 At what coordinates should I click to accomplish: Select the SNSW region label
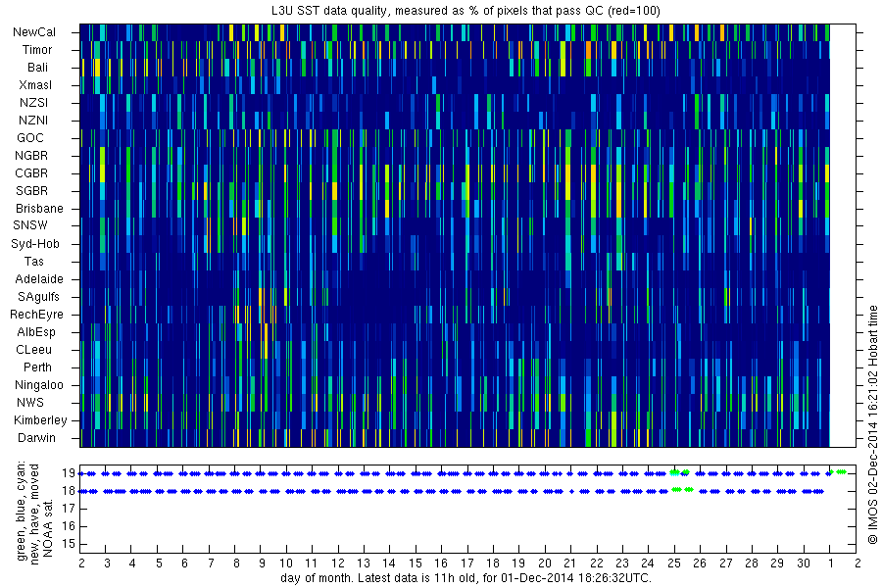click(x=30, y=225)
